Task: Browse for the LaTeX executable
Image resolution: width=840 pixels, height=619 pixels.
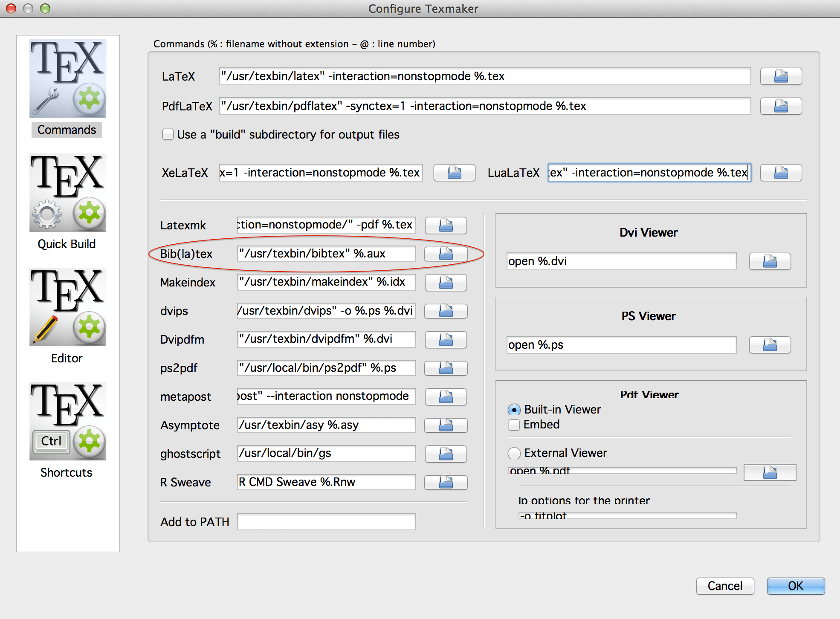Action: 780,77
